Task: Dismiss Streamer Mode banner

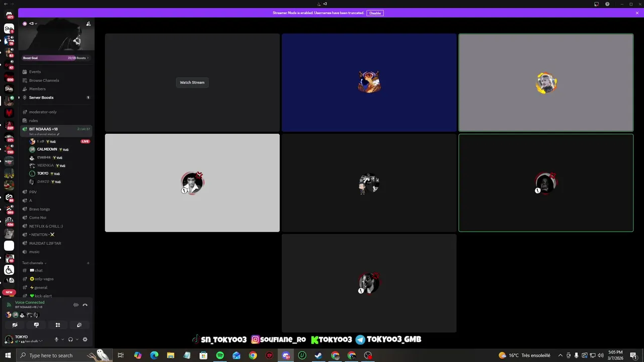Action: click(x=637, y=13)
